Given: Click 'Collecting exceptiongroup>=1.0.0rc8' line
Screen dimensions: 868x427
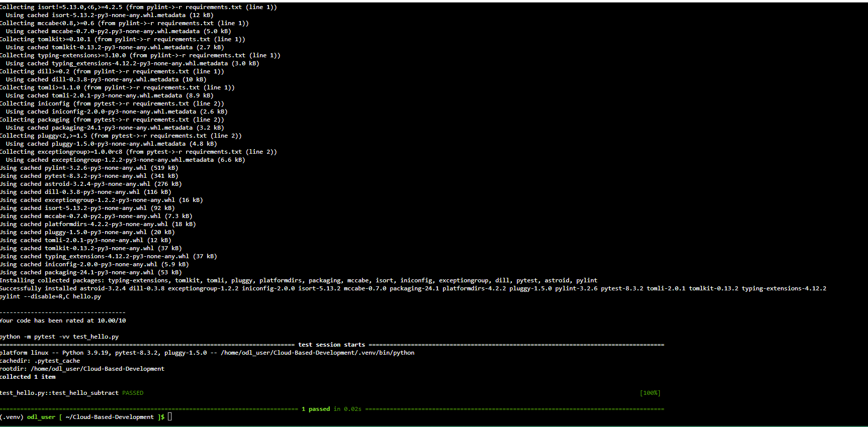Looking at the screenshot, I should click(x=138, y=152).
